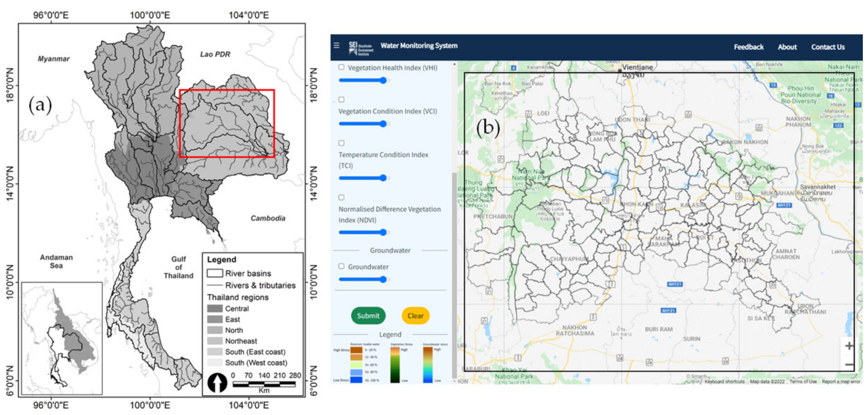Toggle the NDVI layer checkbox
This screenshot has width=868, height=415.
341,197
